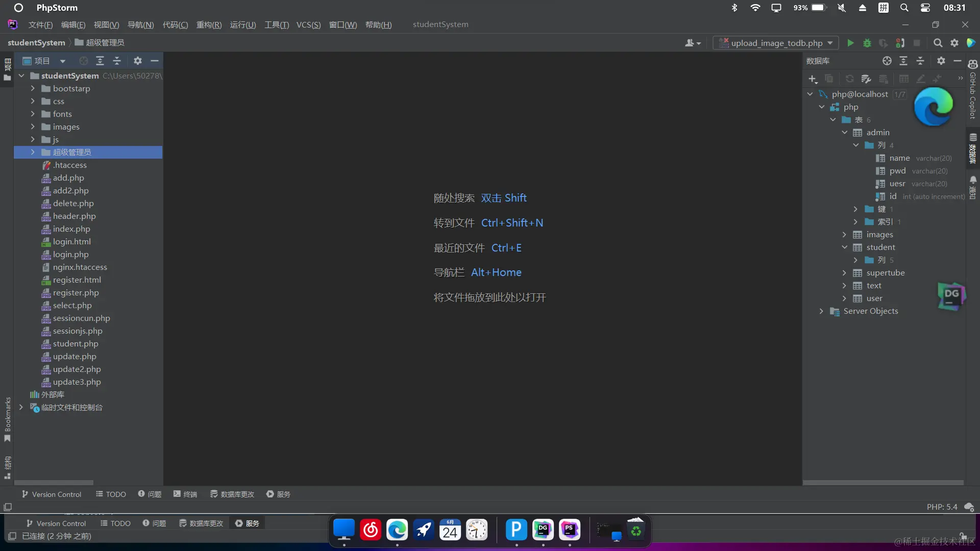Screen dimensions: 980x551
Task: Expand the 超级管理员 folder in the project tree
Action: click(33, 152)
